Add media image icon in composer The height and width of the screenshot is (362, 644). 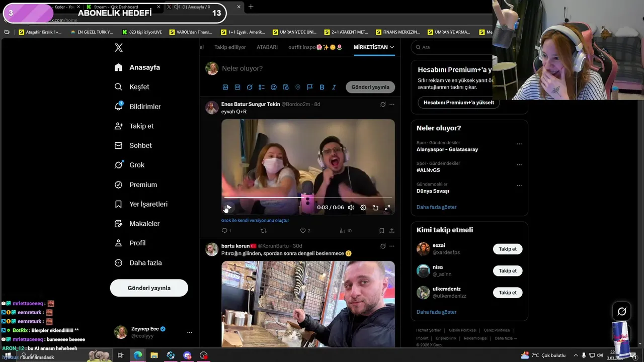[x=225, y=87]
